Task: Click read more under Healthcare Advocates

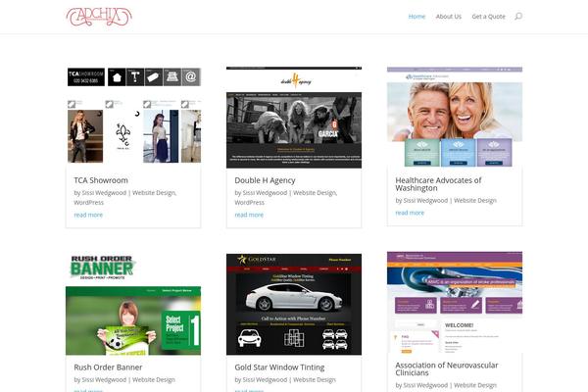Action: point(410,213)
